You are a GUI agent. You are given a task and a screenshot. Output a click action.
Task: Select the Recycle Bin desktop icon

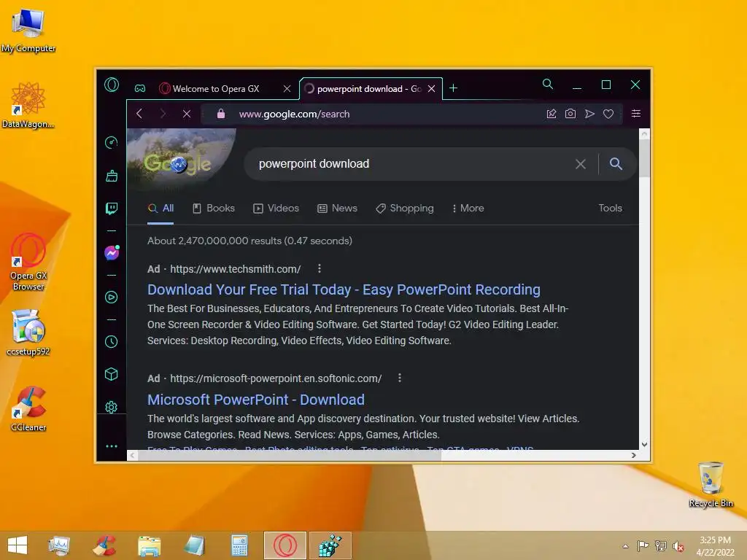click(711, 484)
